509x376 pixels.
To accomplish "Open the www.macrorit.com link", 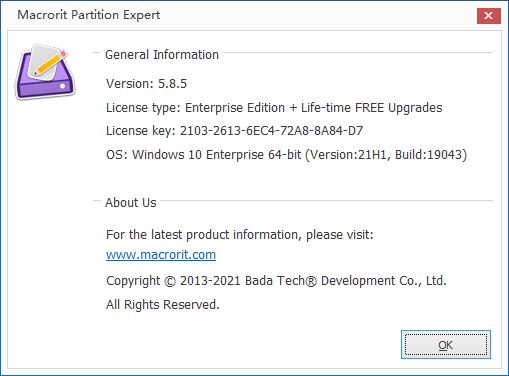I will click(161, 255).
